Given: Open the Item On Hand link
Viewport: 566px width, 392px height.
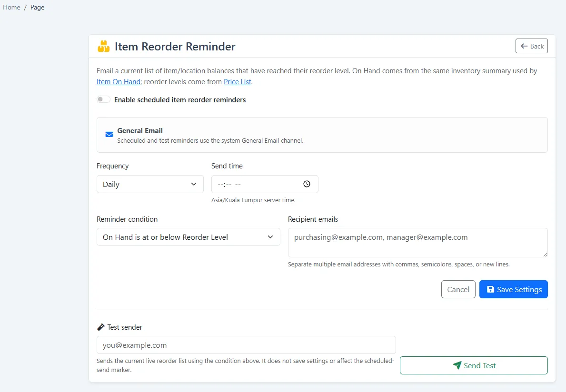Looking at the screenshot, I should pos(119,82).
